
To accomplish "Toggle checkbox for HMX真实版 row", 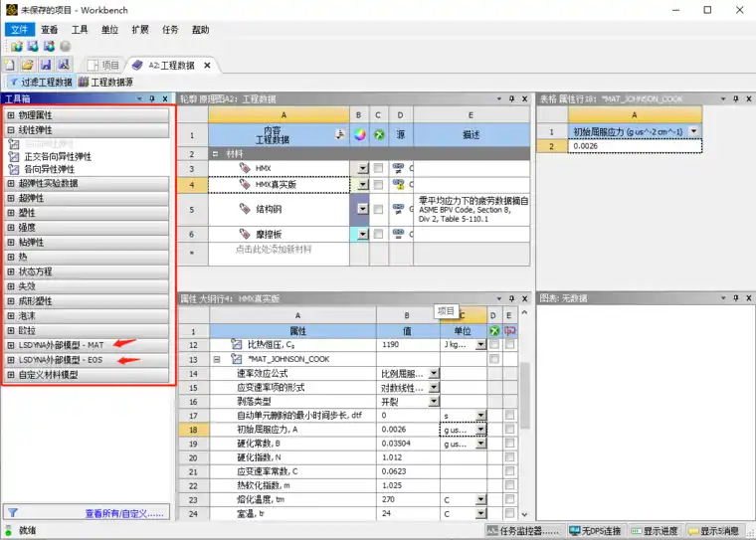I will (378, 184).
